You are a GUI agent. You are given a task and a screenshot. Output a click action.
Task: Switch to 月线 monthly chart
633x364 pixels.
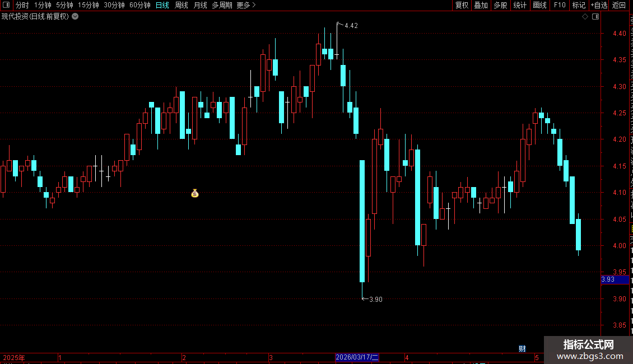(x=200, y=5)
